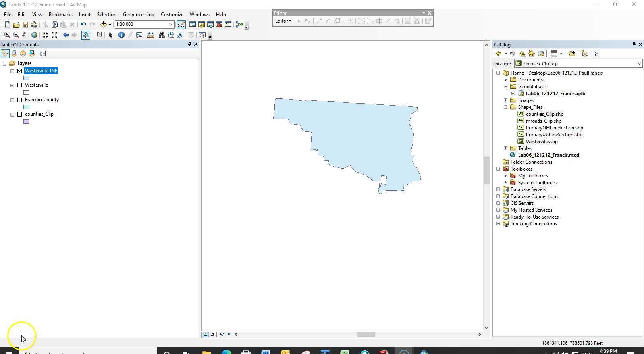Select the Identify tool
The height and width of the screenshot is (354, 644).
tap(121, 35)
